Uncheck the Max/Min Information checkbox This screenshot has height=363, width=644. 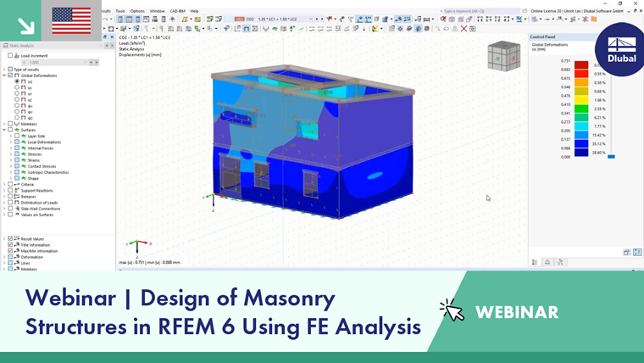click(x=10, y=251)
